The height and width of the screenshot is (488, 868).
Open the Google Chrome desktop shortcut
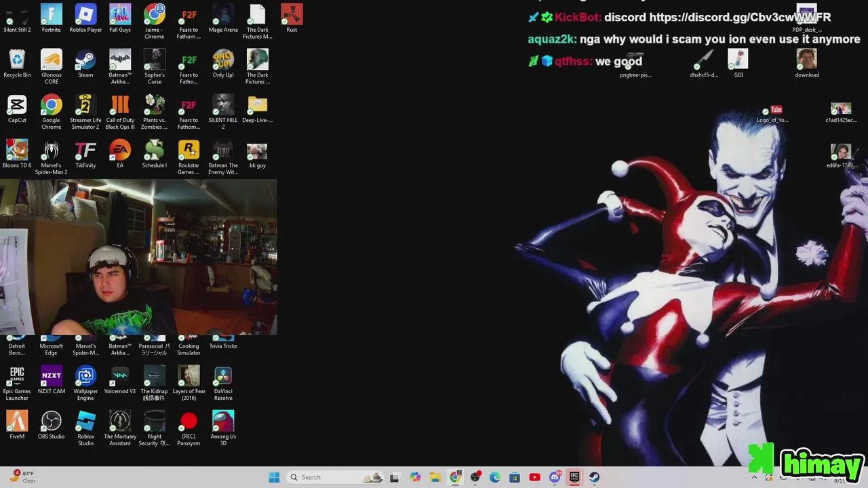51,113
